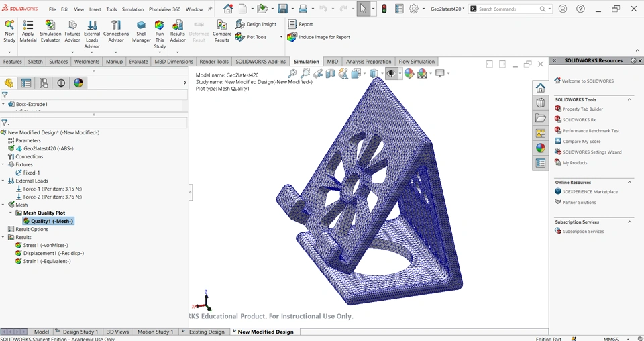This screenshot has height=341, width=644.
Task: Click the Save icon
Action: pos(282,9)
